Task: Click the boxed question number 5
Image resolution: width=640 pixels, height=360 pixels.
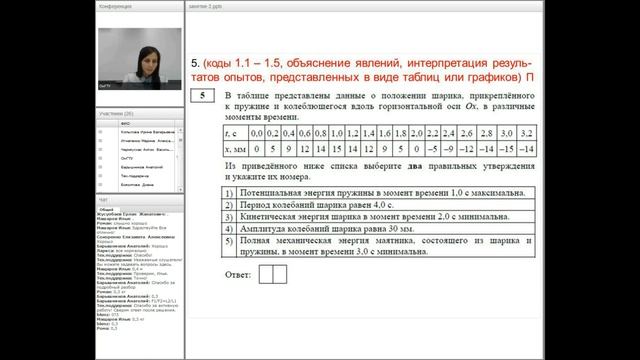Action: pyautogui.click(x=202, y=96)
